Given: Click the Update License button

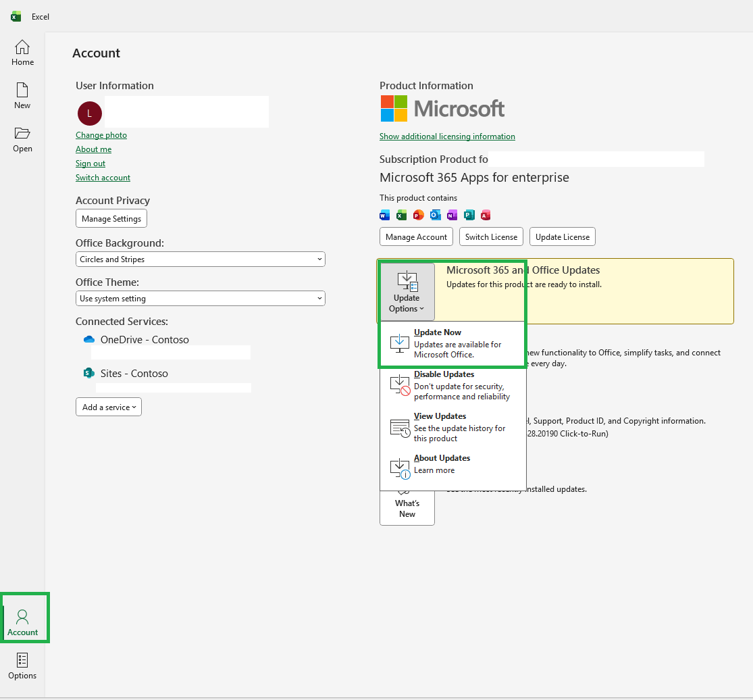Looking at the screenshot, I should pyautogui.click(x=563, y=237).
